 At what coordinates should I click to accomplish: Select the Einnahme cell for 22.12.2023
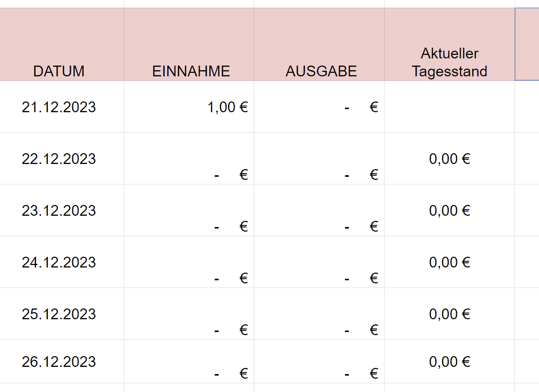tap(189, 158)
